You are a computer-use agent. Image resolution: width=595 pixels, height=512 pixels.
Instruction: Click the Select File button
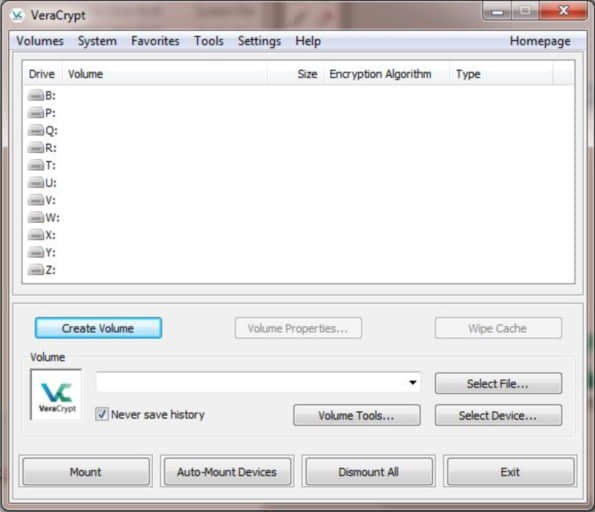[x=498, y=383]
